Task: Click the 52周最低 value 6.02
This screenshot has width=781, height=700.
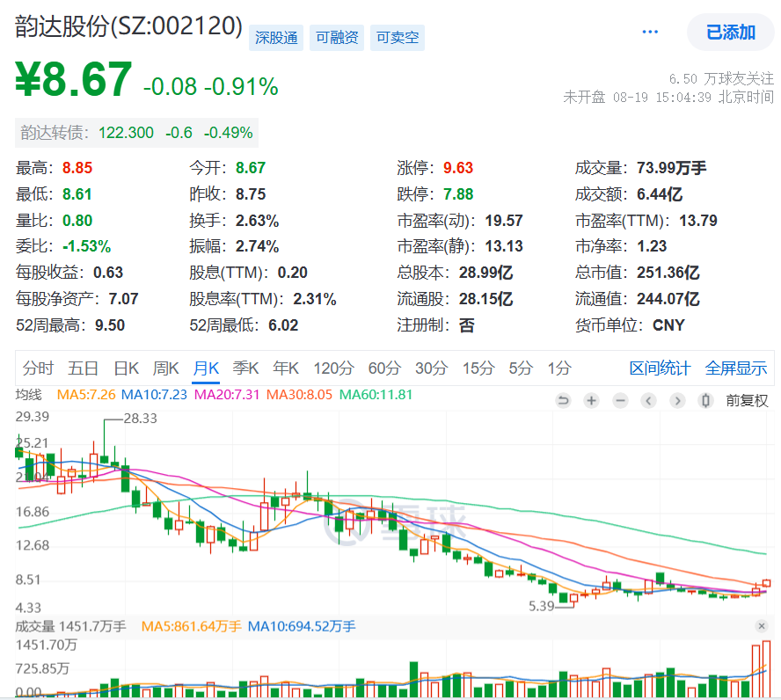Action: click(283, 325)
